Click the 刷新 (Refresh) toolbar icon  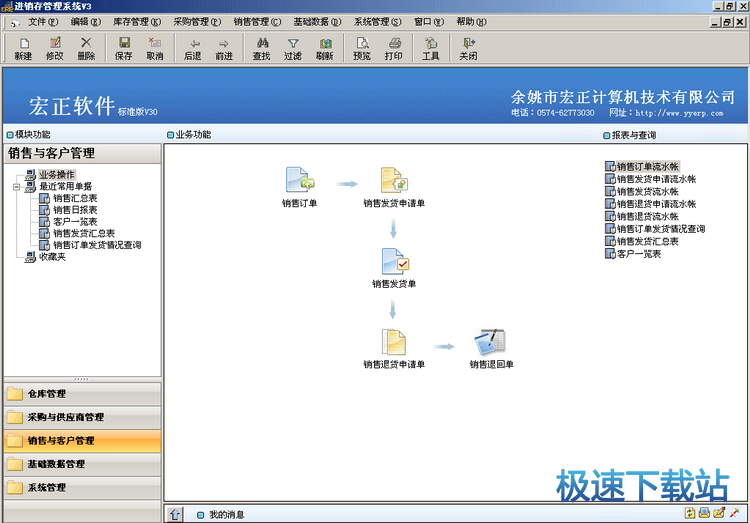click(x=324, y=48)
